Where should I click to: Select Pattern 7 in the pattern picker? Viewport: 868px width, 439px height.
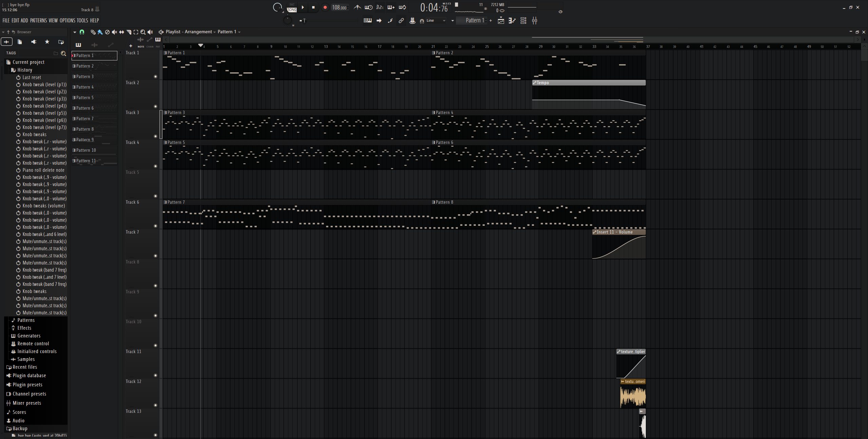95,119
